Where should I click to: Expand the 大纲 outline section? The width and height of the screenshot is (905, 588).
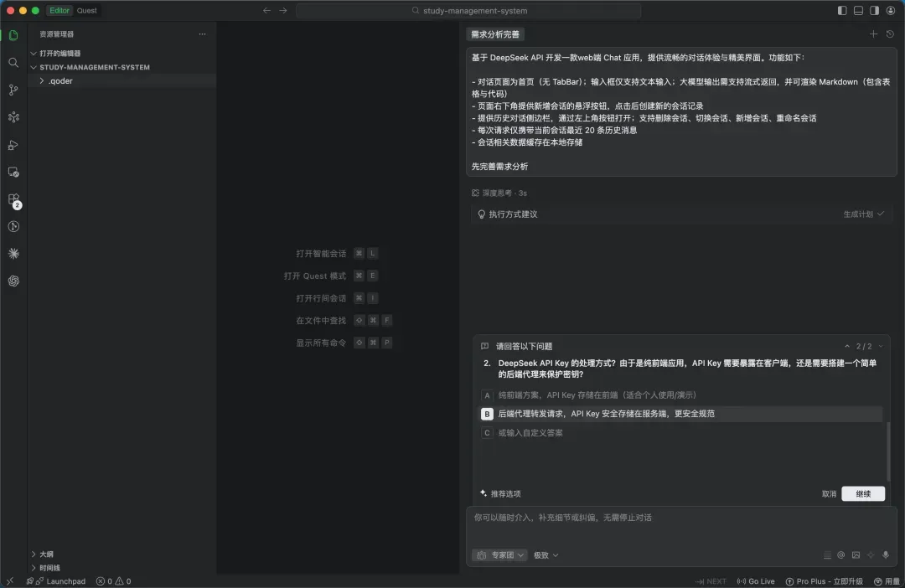(46, 554)
